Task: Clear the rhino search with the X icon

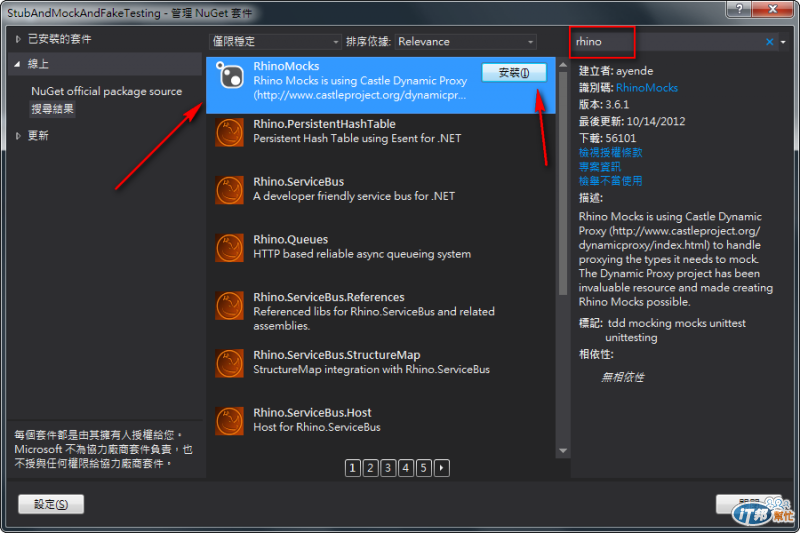Action: point(769,42)
